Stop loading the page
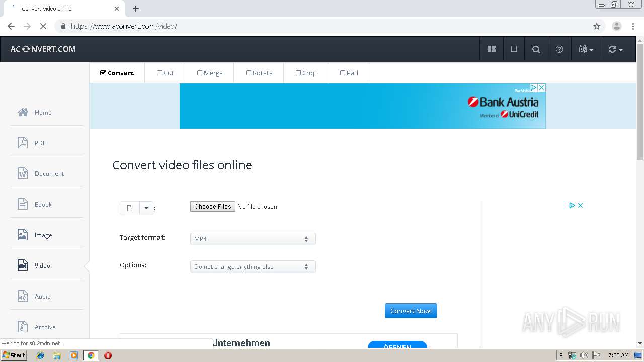 point(43,26)
